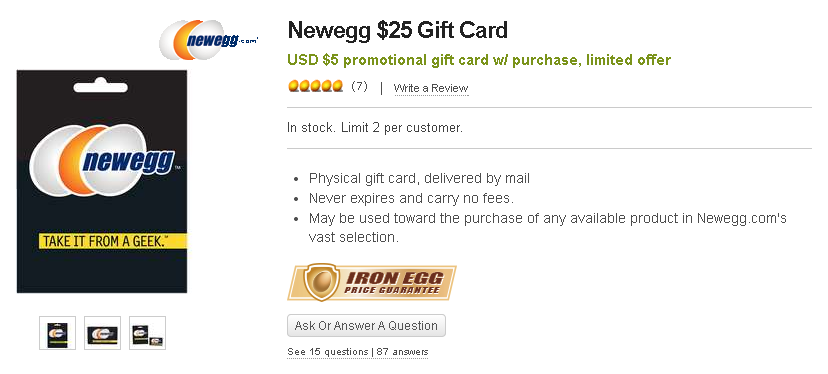Click the Newegg.com logo above the card
The height and width of the screenshot is (374, 828).
pos(209,40)
